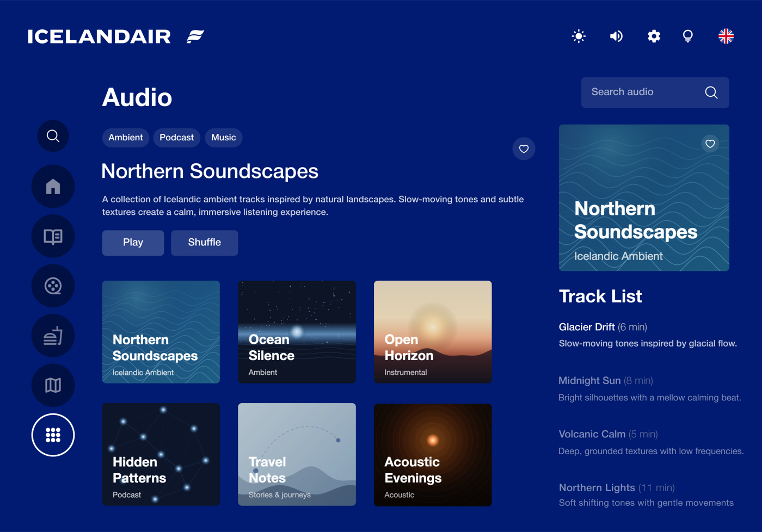Click the Track List heading
The height and width of the screenshot is (532, 762).
(600, 296)
